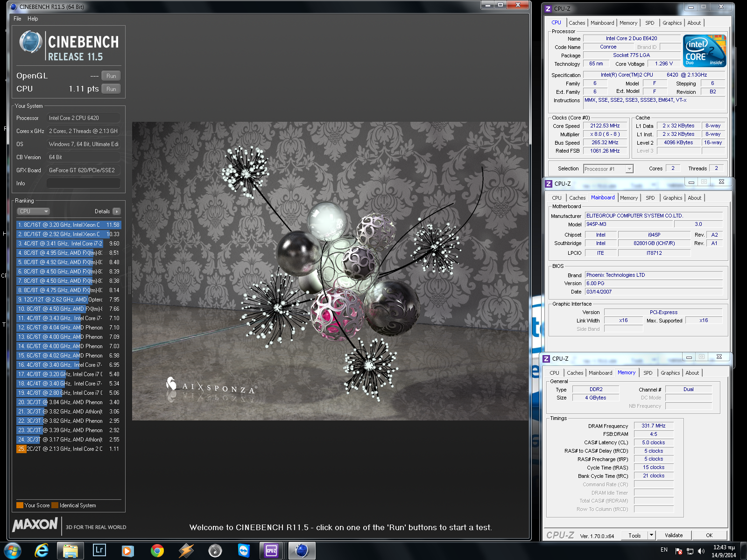Click the Core Speed value 2122.53 MHz
This screenshot has width=747, height=560.
click(x=605, y=126)
